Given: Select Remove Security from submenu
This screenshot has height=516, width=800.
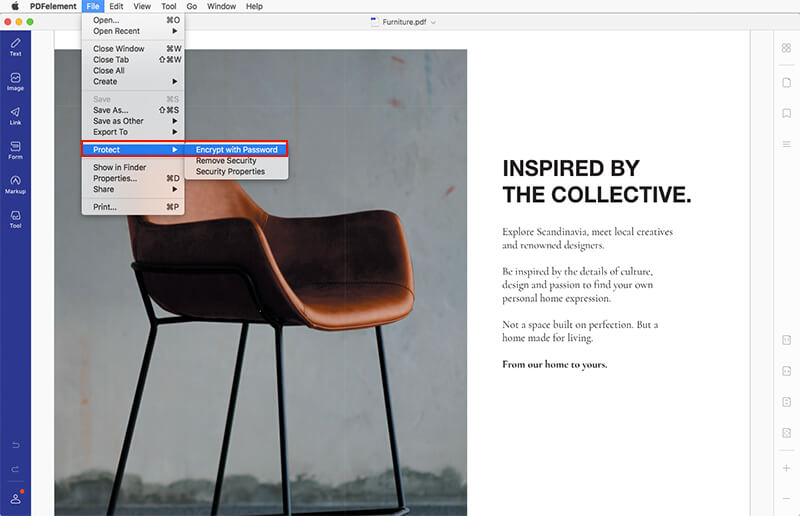Looking at the screenshot, I should pyautogui.click(x=226, y=161).
